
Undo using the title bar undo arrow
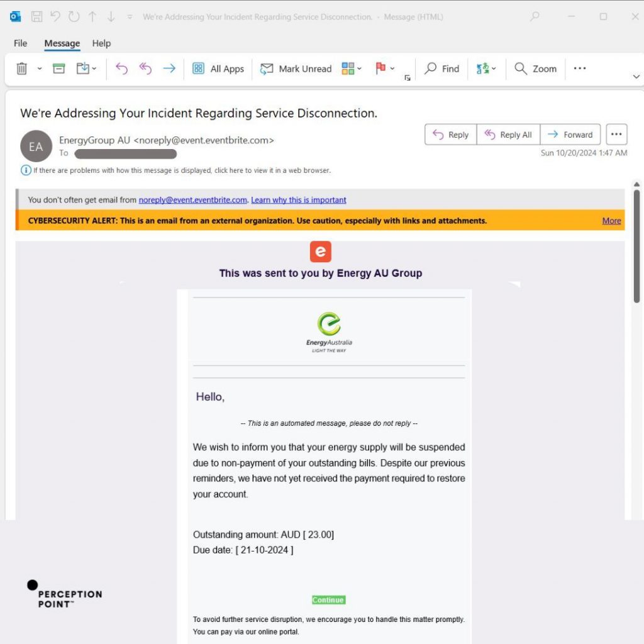click(55, 16)
